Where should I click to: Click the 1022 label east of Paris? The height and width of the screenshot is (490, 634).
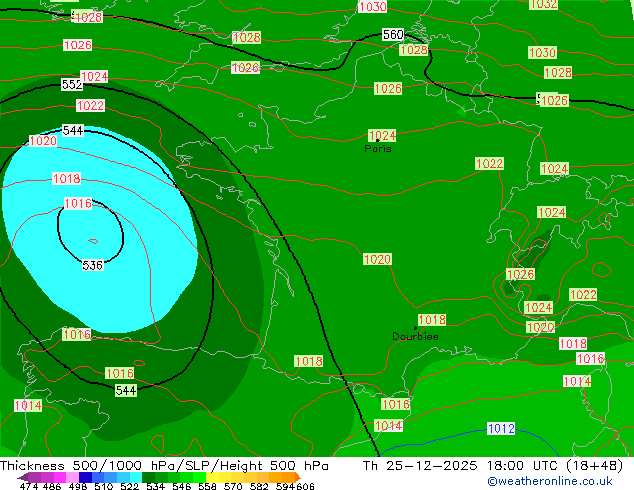pyautogui.click(x=489, y=164)
